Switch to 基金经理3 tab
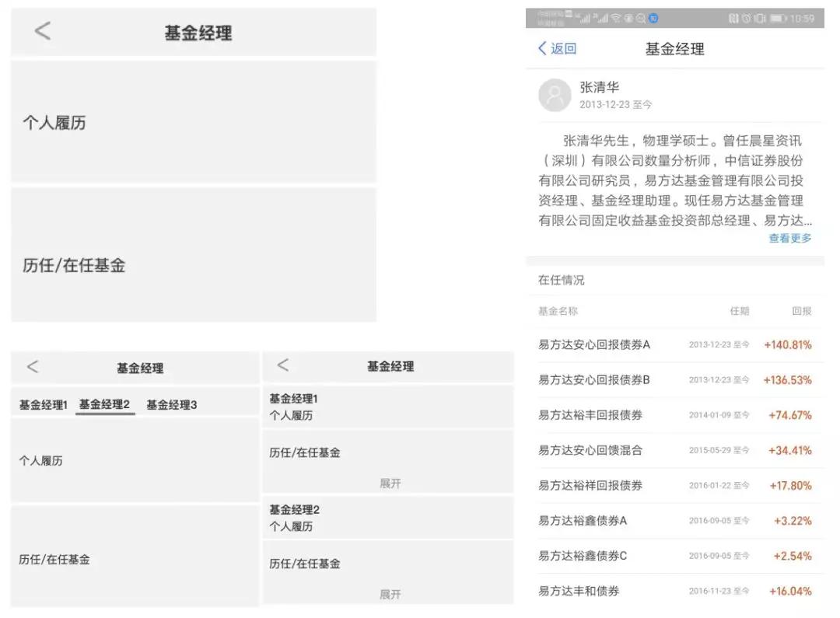Screen dimensions: 840x618 pos(171,405)
